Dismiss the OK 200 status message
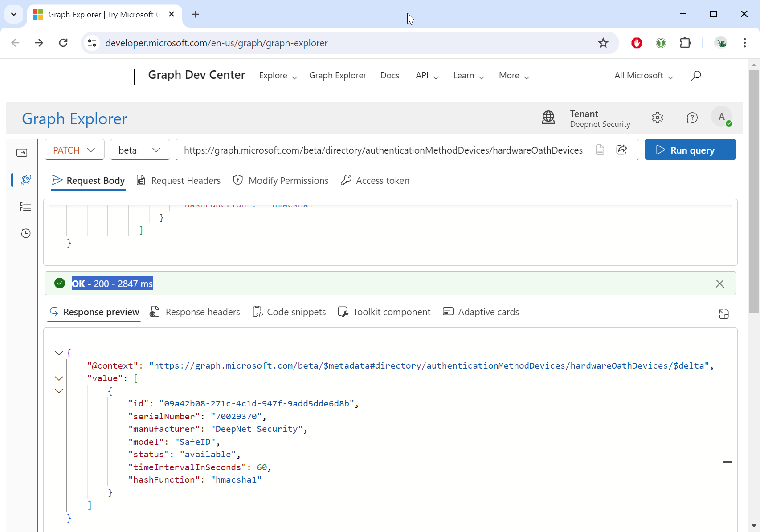760x532 pixels. coord(719,284)
